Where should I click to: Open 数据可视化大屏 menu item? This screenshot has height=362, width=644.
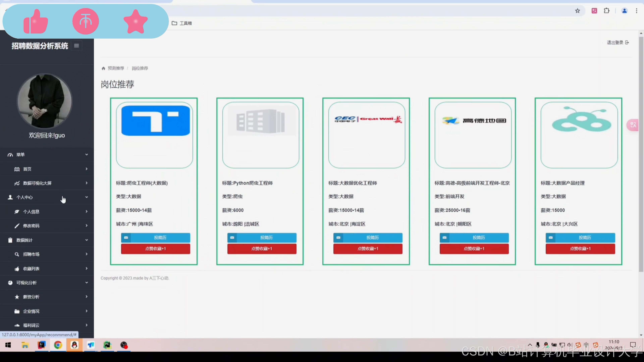(x=37, y=183)
